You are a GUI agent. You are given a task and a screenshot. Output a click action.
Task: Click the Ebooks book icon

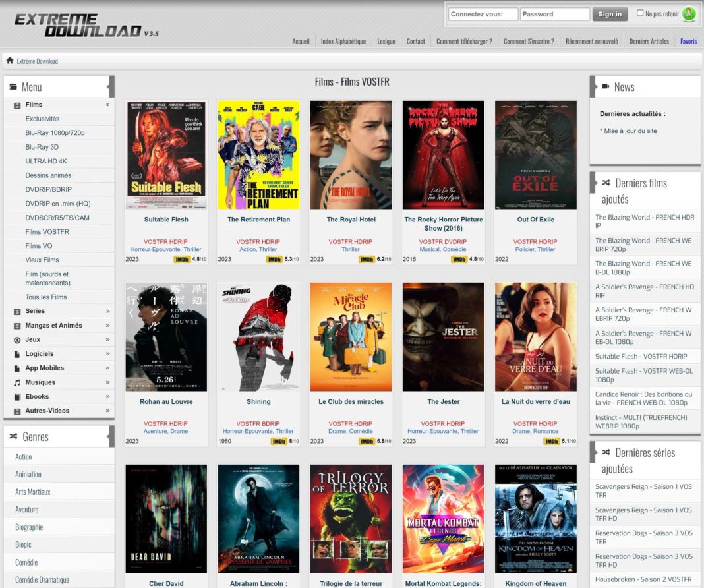(17, 397)
